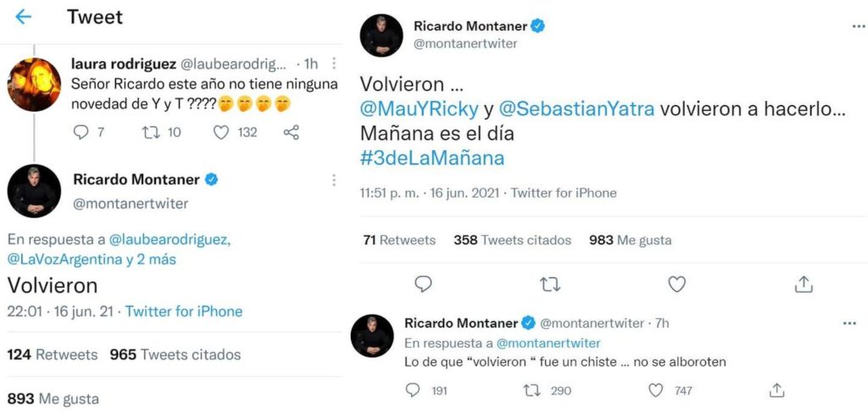Like the #3deLaMañana tweet

(x=676, y=284)
